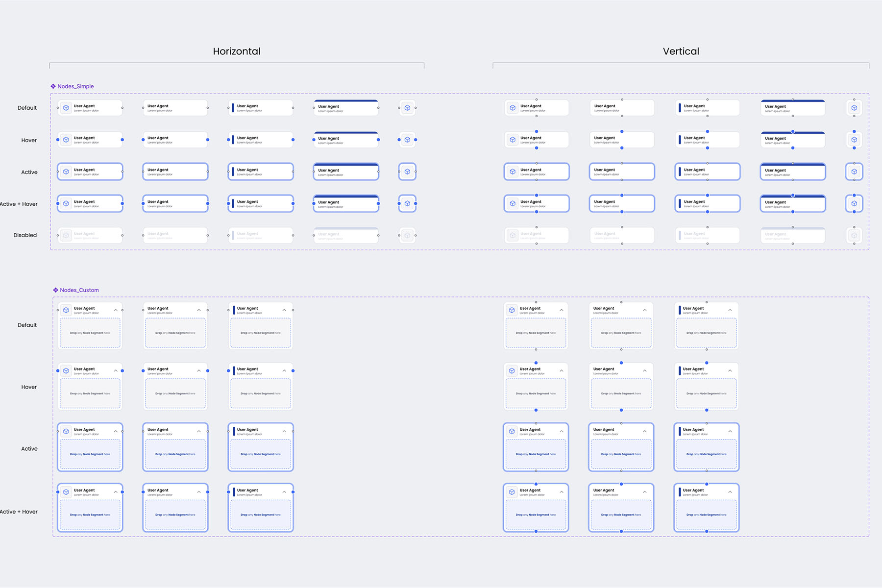Click drop zone in Nodes_Custom Horizontal Default cube-icon card
Screen dimensions: 882x588
(x=90, y=333)
